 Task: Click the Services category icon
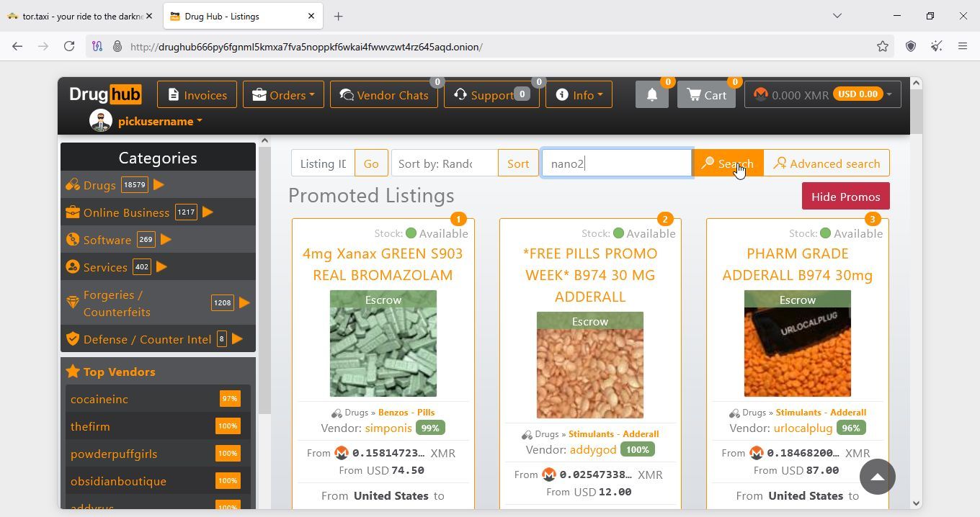[x=73, y=267]
